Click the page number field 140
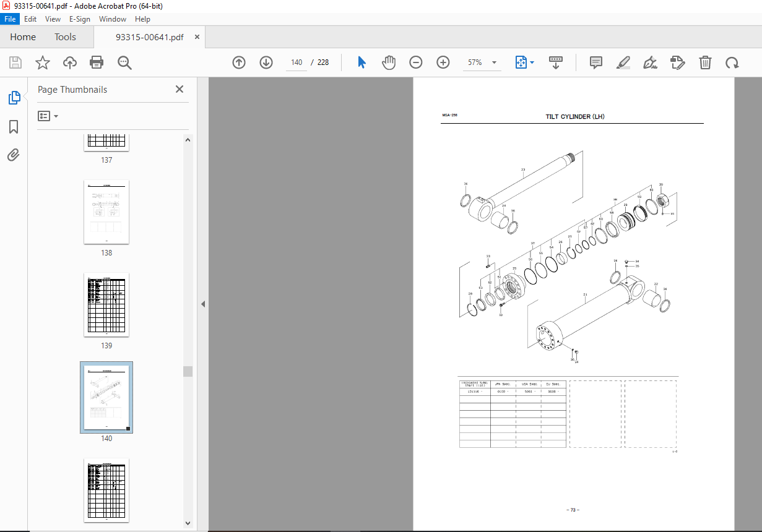Viewport: 762px width, 532px height. [297, 62]
